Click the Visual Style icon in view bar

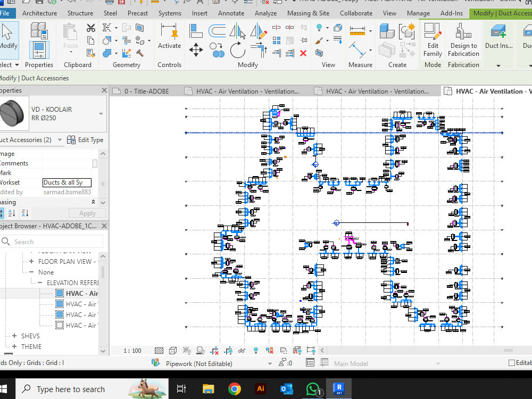point(173,351)
